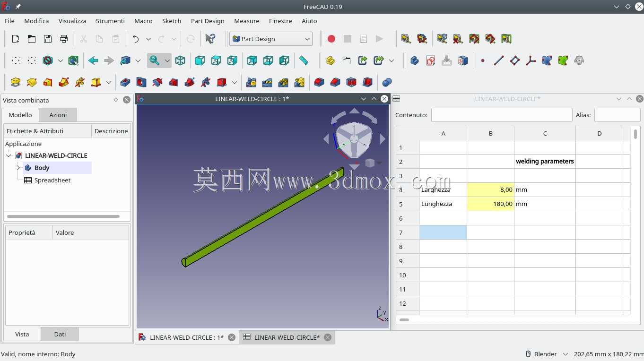Screen dimensions: 644x361
Task: Toggle macro recording with the red circle
Action: pyautogui.click(x=331, y=39)
